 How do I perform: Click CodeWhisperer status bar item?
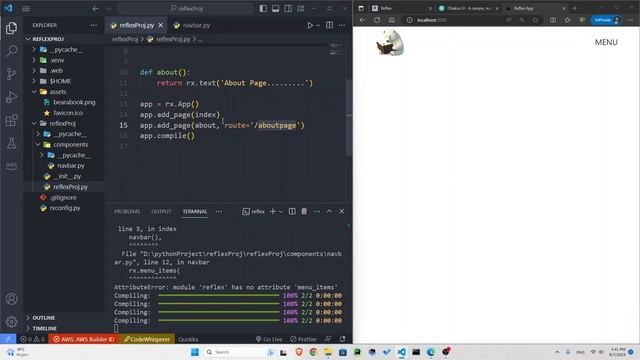point(147,339)
